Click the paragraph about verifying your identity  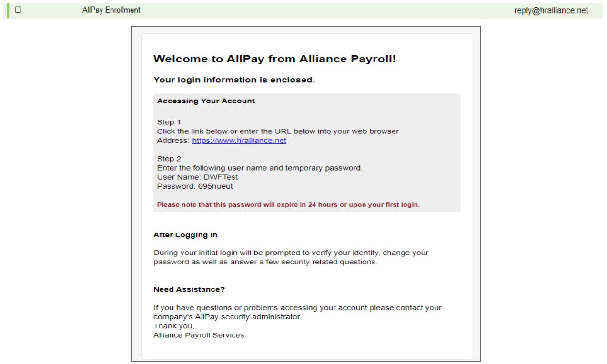click(291, 258)
